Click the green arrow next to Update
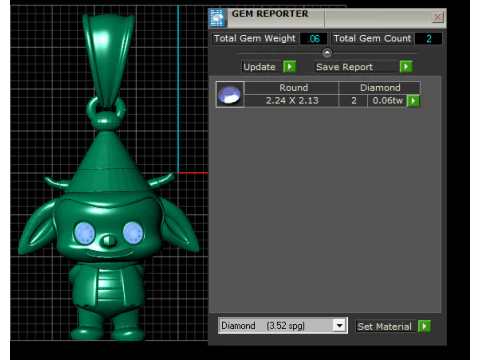480x360 pixels. click(x=289, y=67)
